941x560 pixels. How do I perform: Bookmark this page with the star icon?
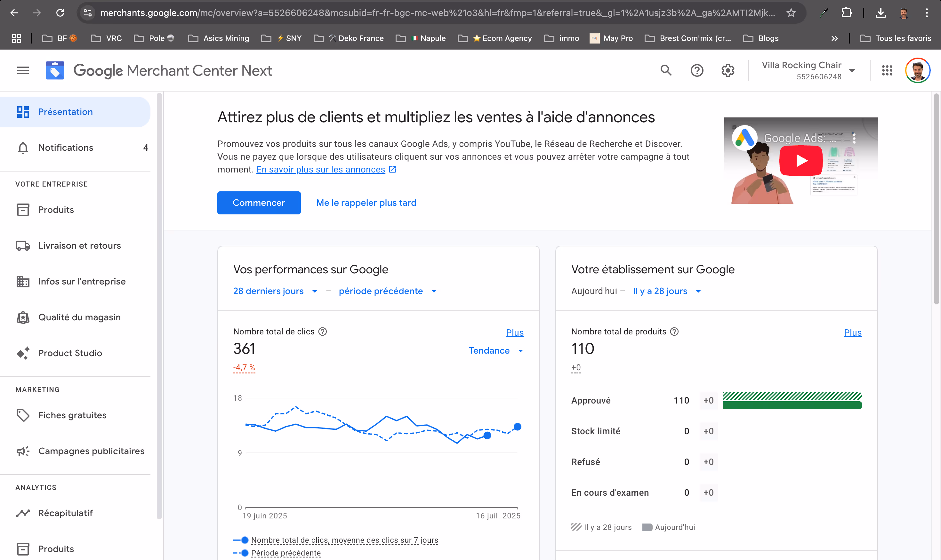pos(791,13)
